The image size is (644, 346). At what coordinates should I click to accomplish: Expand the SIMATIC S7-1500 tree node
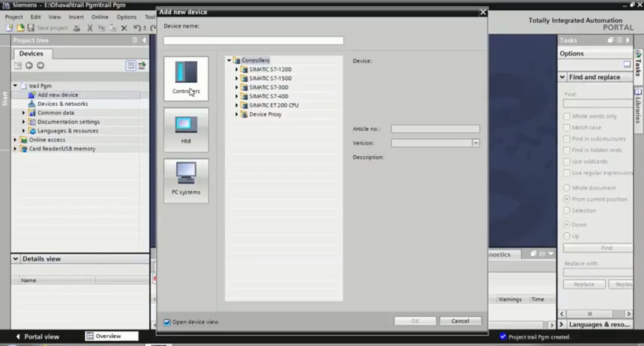click(x=236, y=78)
